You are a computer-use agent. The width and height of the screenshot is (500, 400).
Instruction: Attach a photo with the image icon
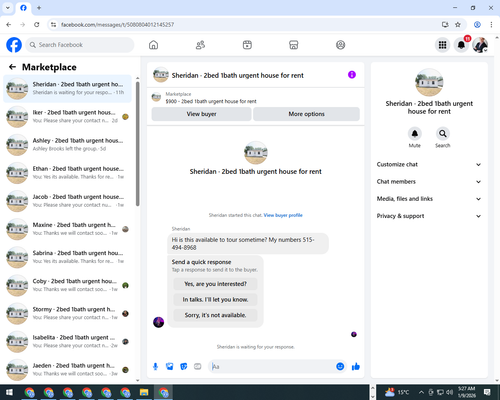pyautogui.click(x=170, y=367)
